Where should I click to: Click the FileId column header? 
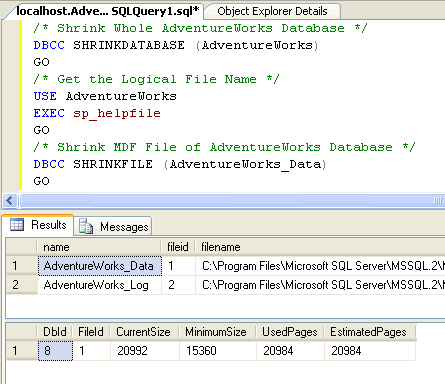91,332
